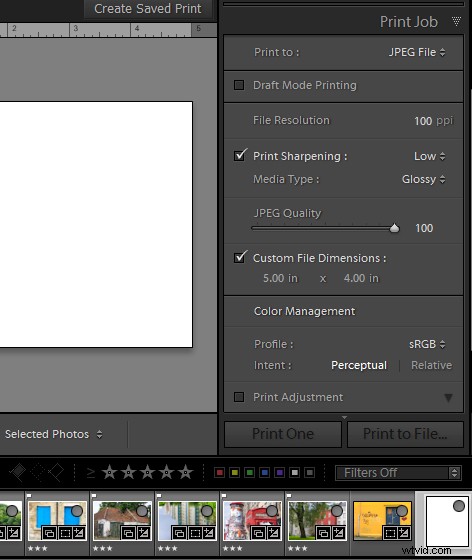Click the Print One button
This screenshot has width=472, height=560.
coord(283,434)
